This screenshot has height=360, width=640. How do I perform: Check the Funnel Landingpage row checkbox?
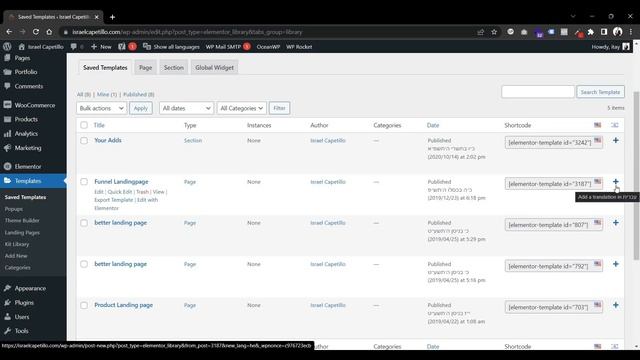click(84, 182)
